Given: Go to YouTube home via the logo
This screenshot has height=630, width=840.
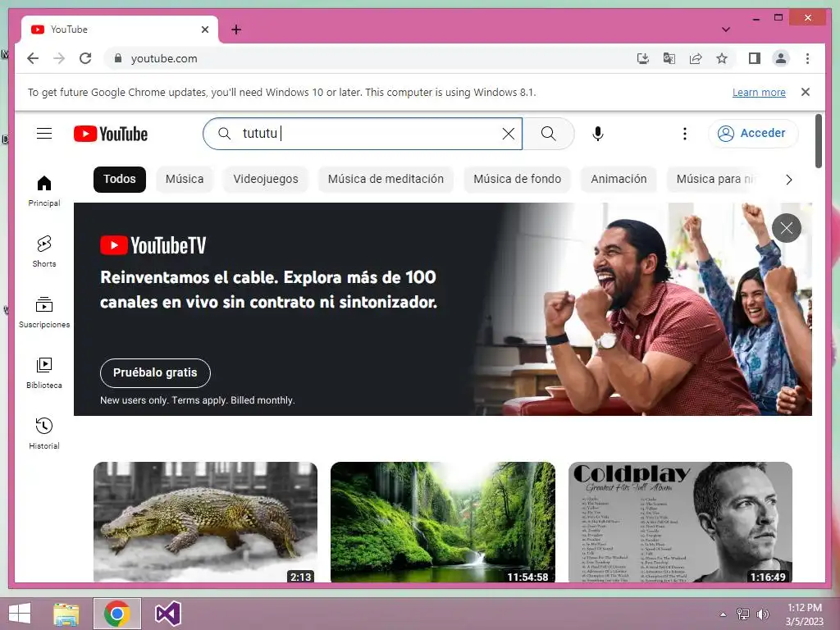Looking at the screenshot, I should tap(111, 134).
